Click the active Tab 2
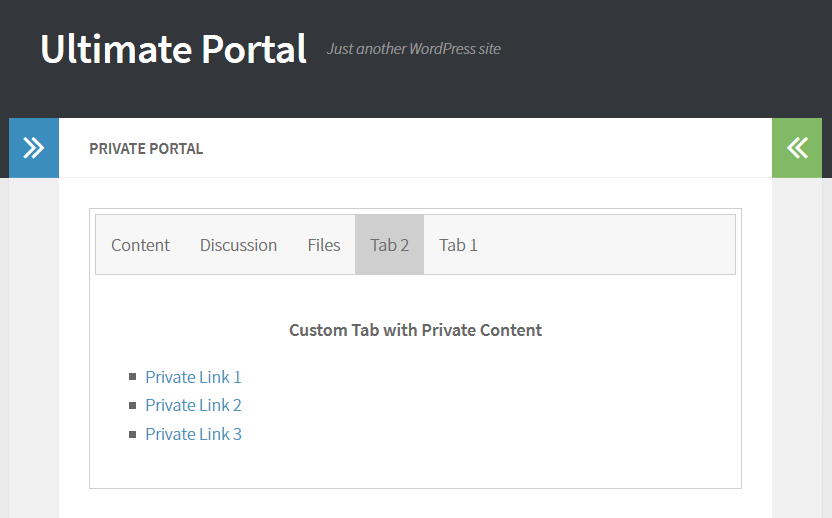This screenshot has width=832, height=518. pyautogui.click(x=389, y=245)
